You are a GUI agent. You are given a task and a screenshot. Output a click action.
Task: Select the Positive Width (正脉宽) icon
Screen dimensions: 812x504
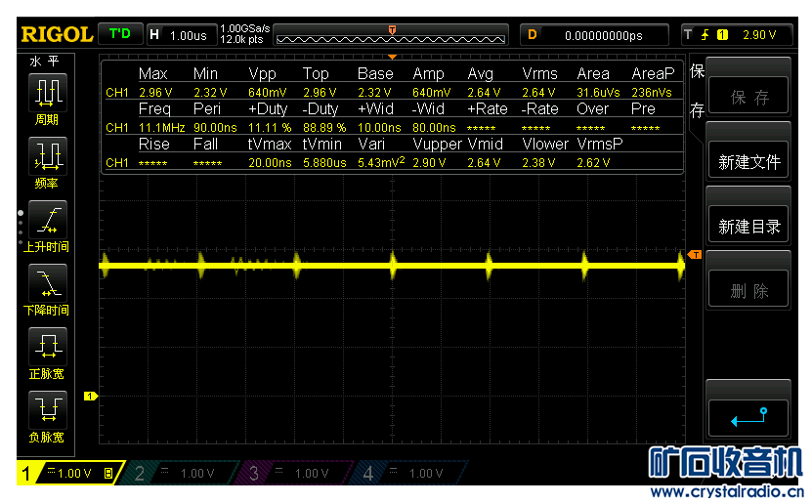[47, 346]
